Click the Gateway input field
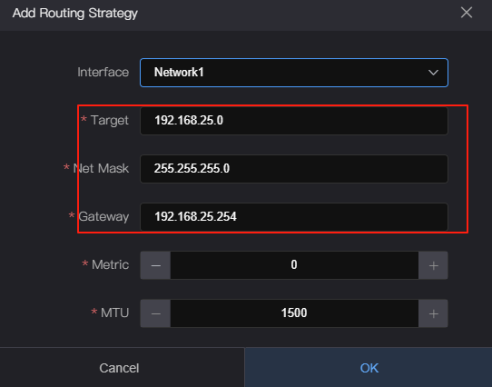Screen dimensions: 493x387 (294, 217)
